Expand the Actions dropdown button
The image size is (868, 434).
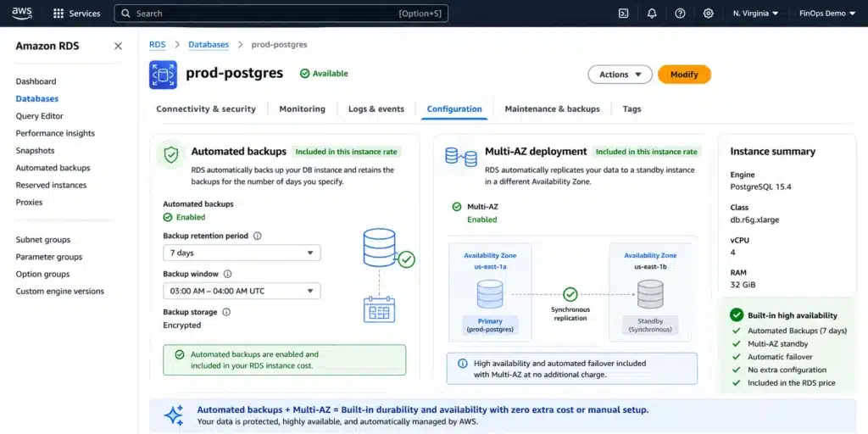point(620,75)
